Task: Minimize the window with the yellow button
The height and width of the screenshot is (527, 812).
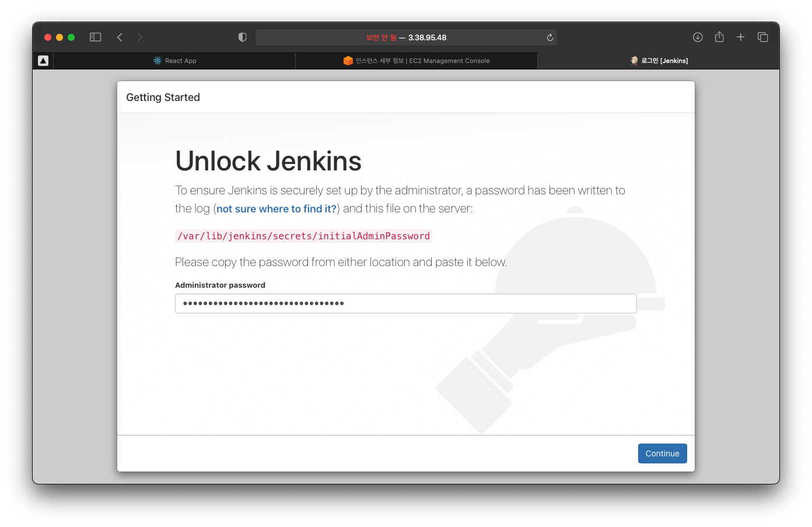Action: (60, 37)
